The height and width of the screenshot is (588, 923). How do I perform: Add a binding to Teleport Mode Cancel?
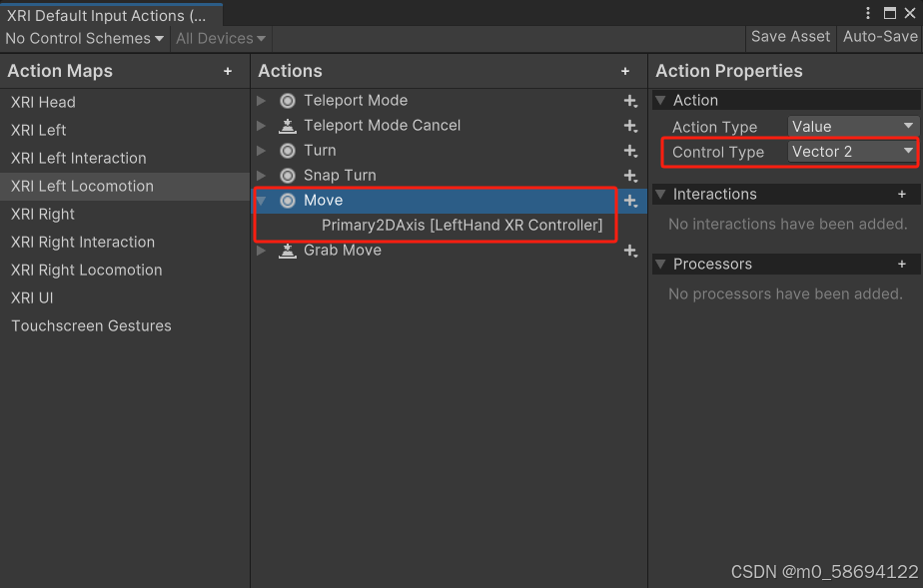tap(630, 125)
